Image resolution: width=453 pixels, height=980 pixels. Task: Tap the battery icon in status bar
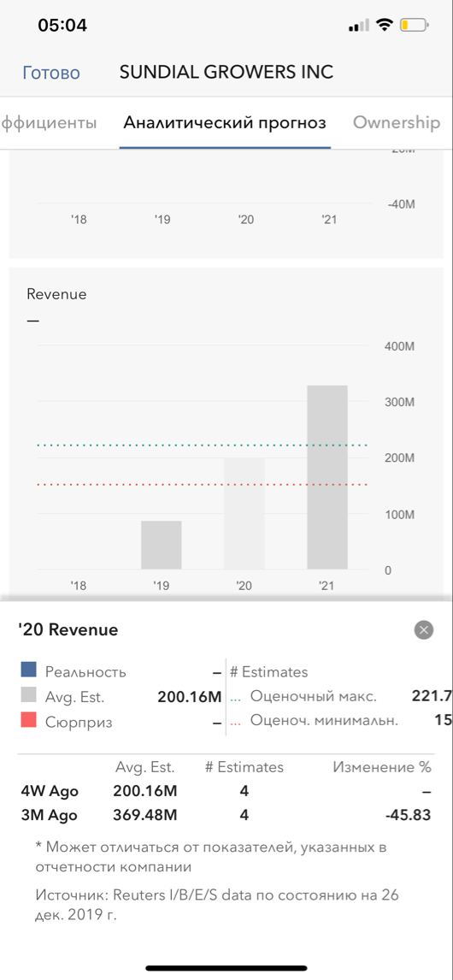coord(415,26)
